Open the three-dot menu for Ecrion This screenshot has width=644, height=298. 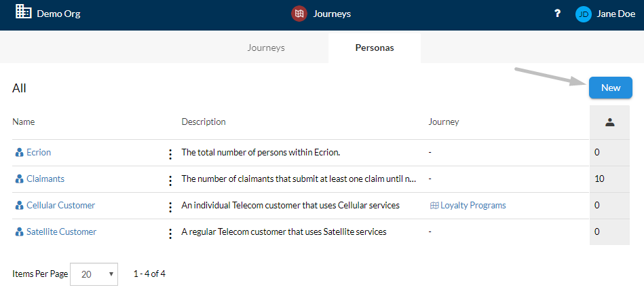click(170, 155)
